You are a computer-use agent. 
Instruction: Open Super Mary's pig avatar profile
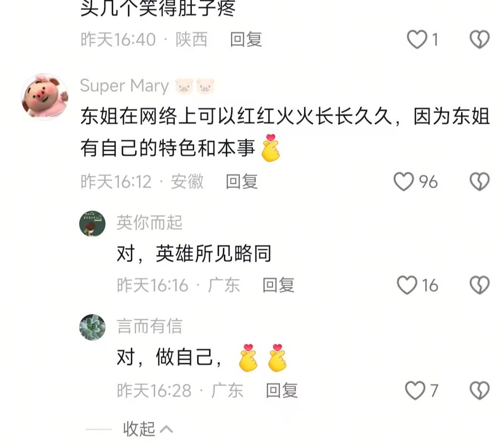pos(45,97)
